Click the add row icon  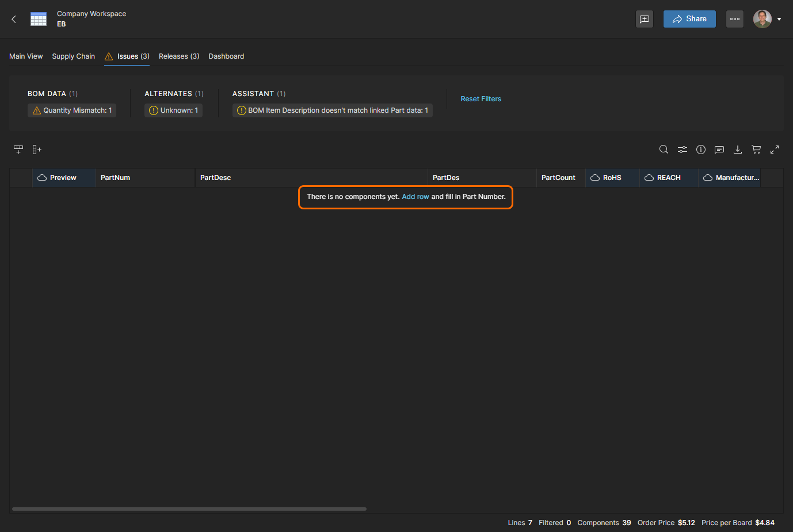pyautogui.click(x=18, y=150)
